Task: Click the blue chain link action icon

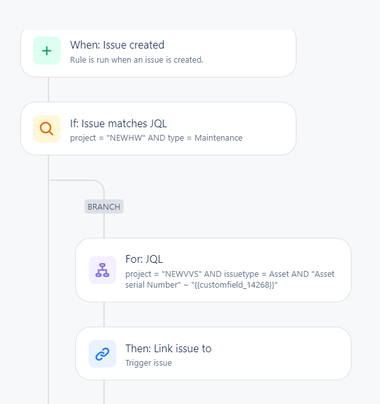Action: pyautogui.click(x=102, y=354)
